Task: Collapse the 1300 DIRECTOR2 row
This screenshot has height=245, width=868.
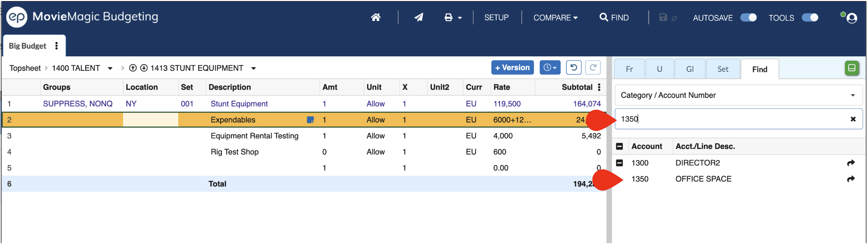Action: [x=619, y=163]
